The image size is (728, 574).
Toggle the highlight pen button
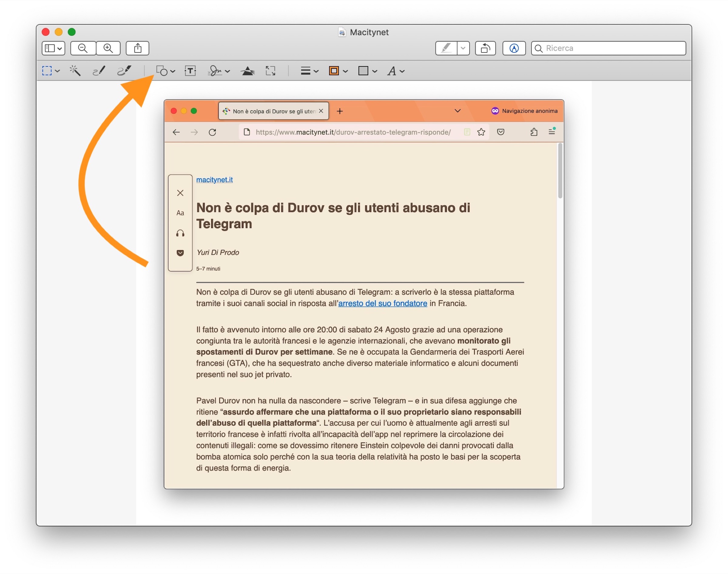[x=446, y=48]
